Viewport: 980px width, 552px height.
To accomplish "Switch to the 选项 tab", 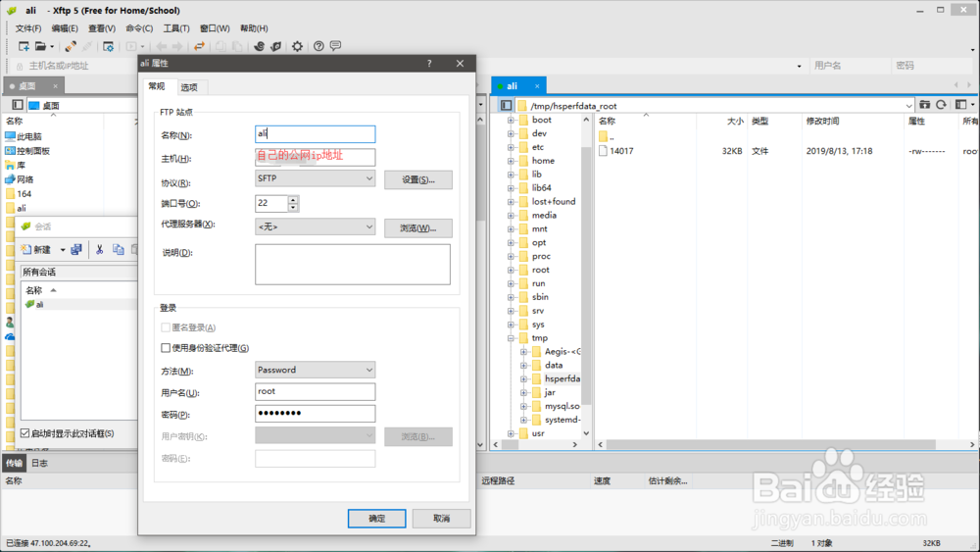I will (189, 87).
